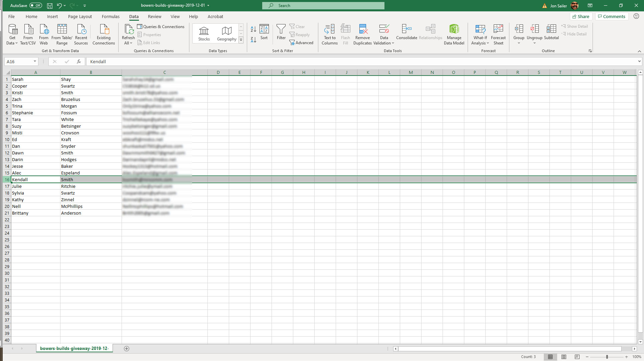Switch to Page Layout view in the status bar
The height and width of the screenshot is (361, 644).
pos(564,357)
